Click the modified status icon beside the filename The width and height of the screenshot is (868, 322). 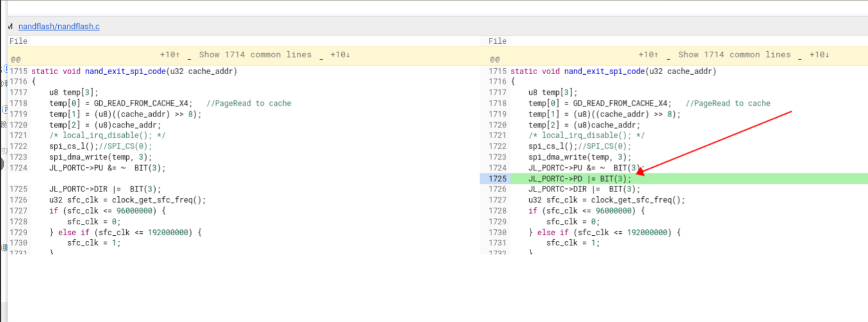10,27
